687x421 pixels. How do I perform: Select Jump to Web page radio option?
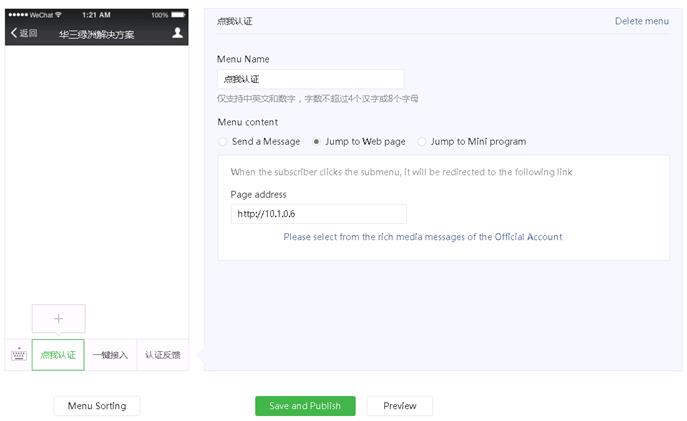click(x=316, y=142)
